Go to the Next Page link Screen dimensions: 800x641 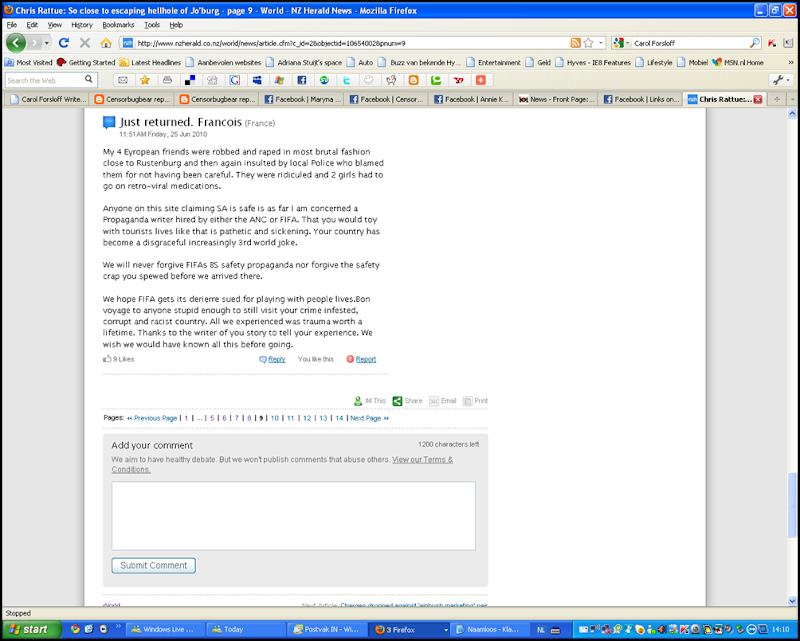[369, 418]
